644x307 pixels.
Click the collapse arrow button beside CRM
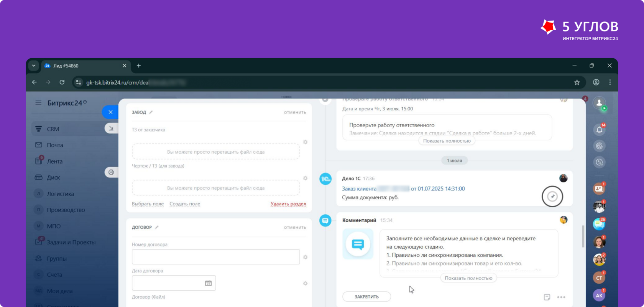click(x=111, y=128)
